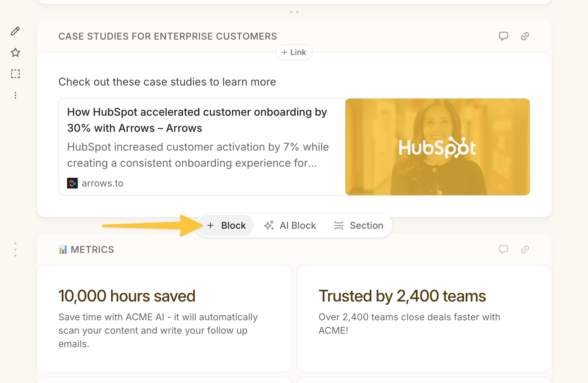Open the three-dot more options menu

(x=15, y=95)
